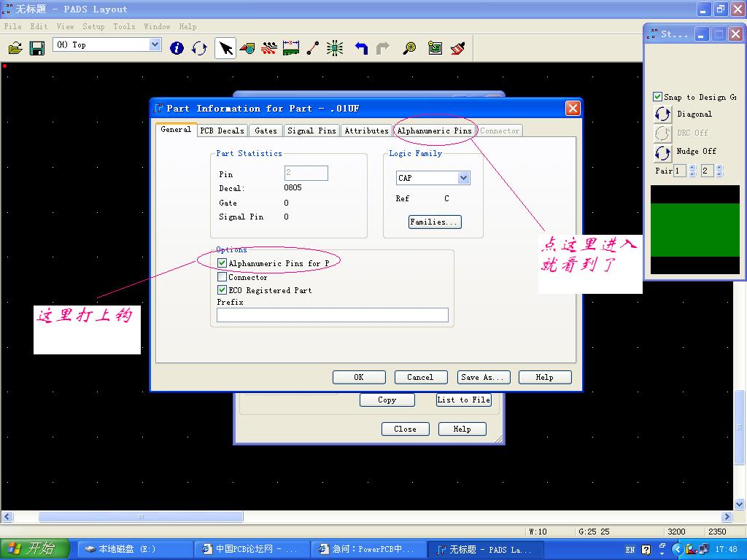Screen dimensions: 747x560
Task: Click the BGA toolbar starburst icon
Action: 335,47
